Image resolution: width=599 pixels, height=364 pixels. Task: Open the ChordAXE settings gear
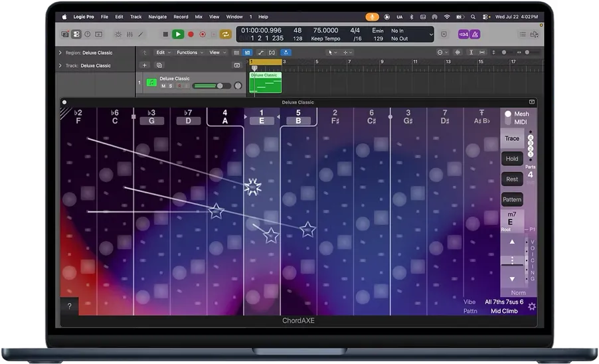tap(532, 306)
